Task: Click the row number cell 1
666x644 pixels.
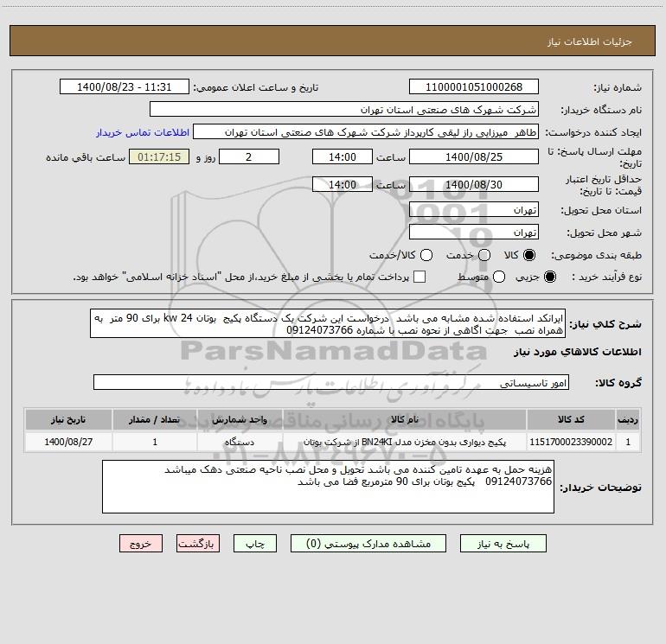Action: 628,442
